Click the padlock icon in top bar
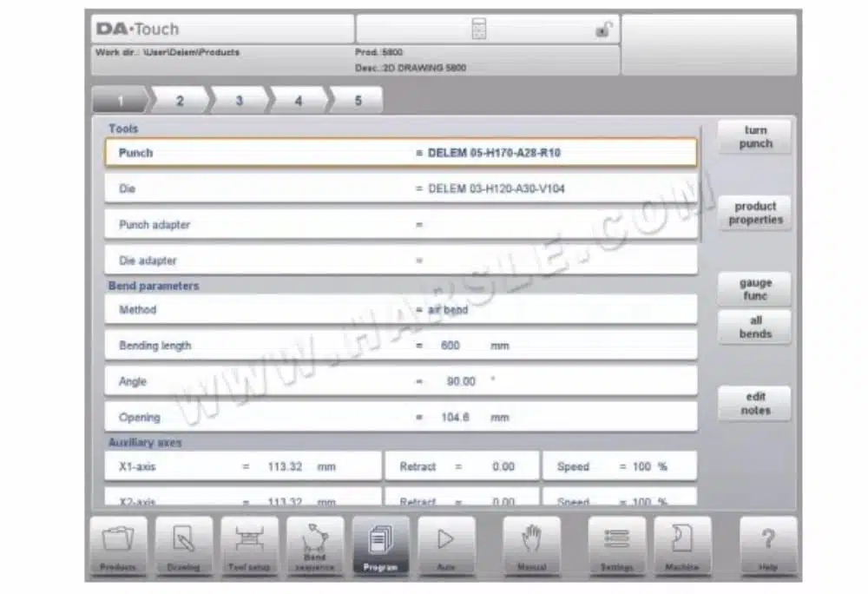This screenshot has width=868, height=594. (604, 29)
